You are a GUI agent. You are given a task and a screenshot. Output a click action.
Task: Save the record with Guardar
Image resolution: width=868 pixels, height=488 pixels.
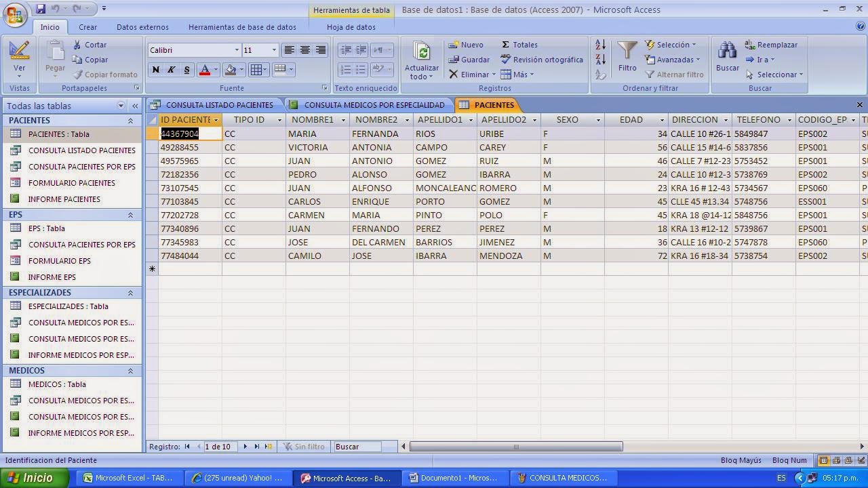pos(475,59)
